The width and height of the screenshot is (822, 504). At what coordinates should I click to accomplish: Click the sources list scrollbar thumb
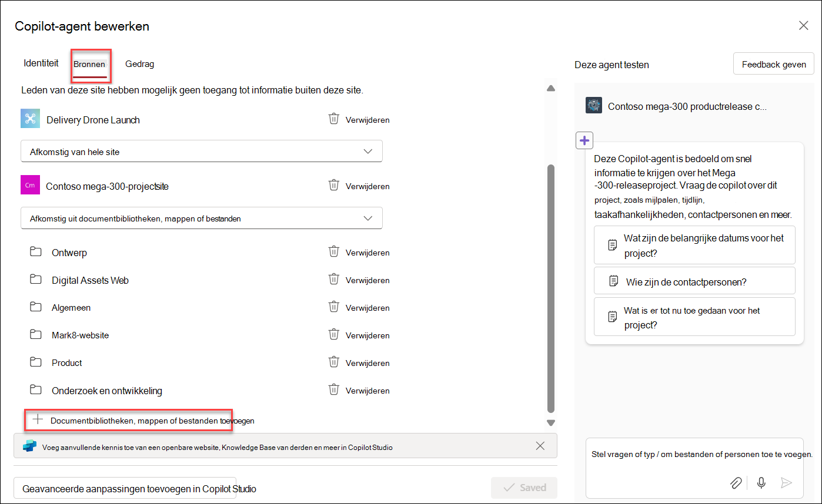click(x=551, y=288)
